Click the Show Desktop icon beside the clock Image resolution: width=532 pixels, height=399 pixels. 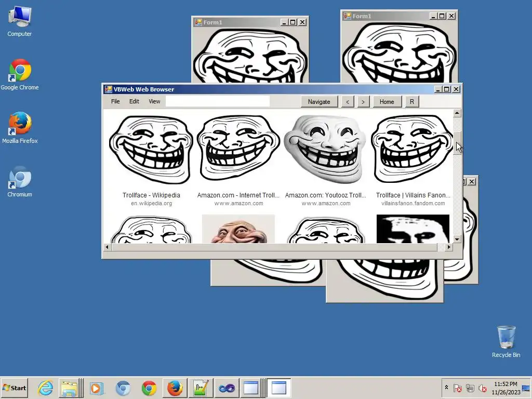527,388
